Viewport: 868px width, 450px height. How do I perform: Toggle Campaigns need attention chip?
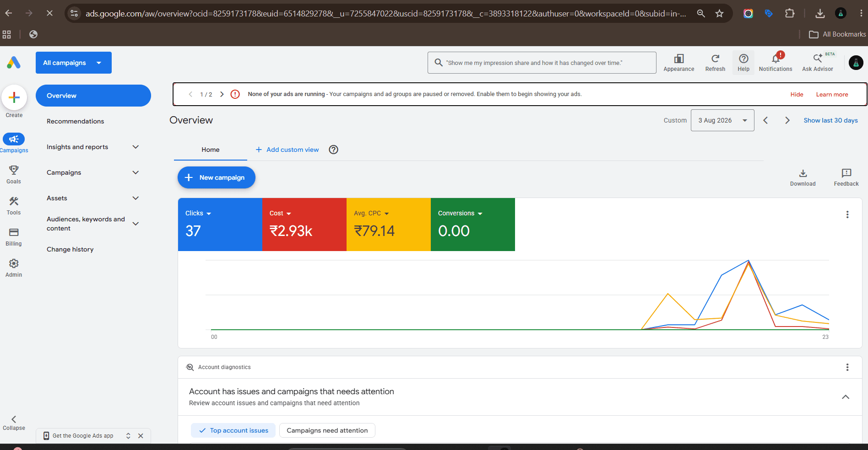[327, 430]
